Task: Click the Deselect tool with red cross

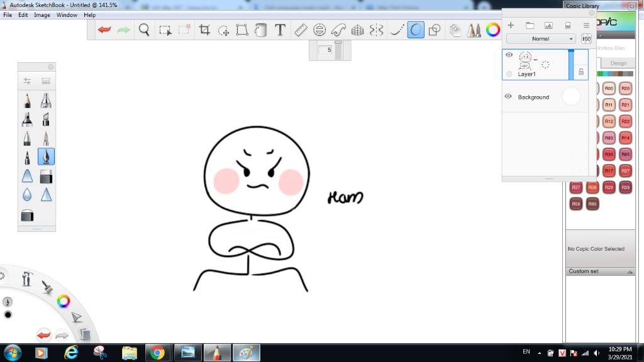Action: [184, 30]
